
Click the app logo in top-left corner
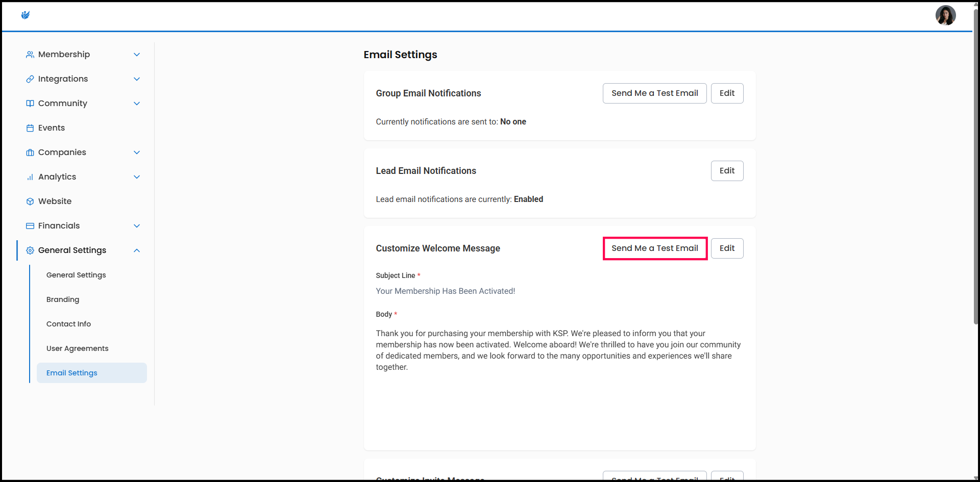coord(26,15)
